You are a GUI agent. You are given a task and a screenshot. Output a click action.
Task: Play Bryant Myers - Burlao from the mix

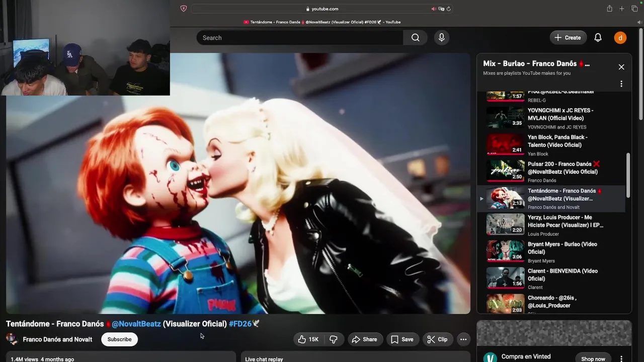(x=551, y=251)
